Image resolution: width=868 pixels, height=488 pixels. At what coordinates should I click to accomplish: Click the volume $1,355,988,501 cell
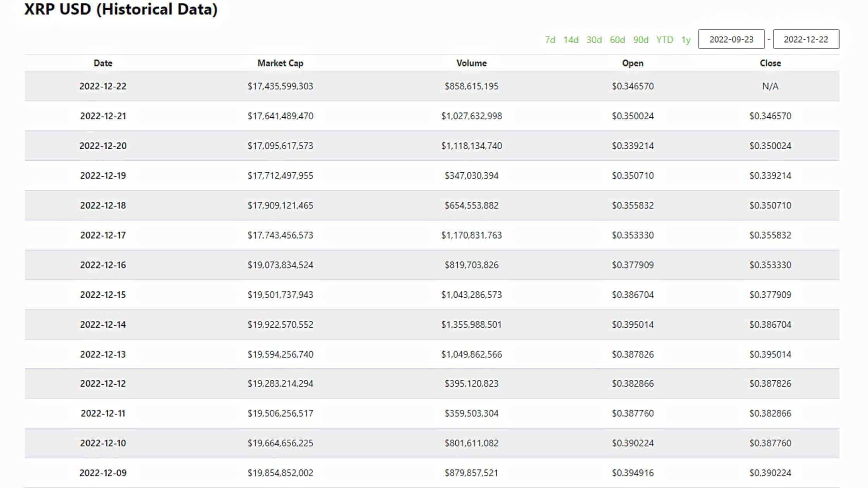(471, 325)
